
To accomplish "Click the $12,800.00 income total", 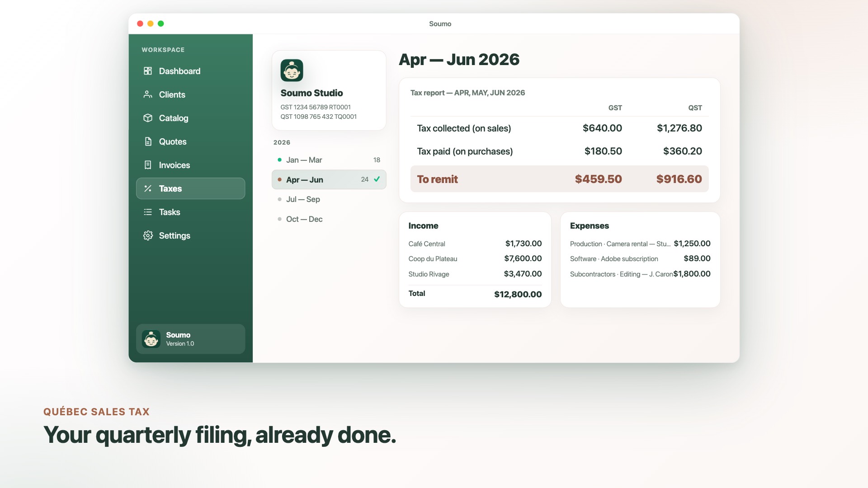I will tap(518, 295).
